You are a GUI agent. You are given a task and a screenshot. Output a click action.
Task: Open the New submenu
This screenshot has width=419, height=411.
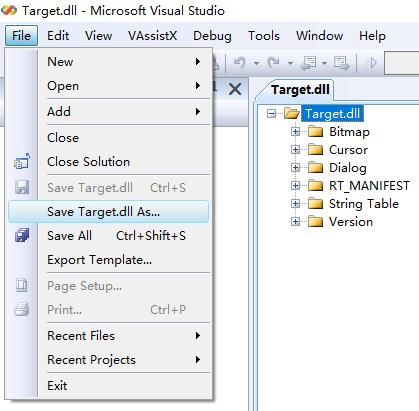(x=126, y=62)
